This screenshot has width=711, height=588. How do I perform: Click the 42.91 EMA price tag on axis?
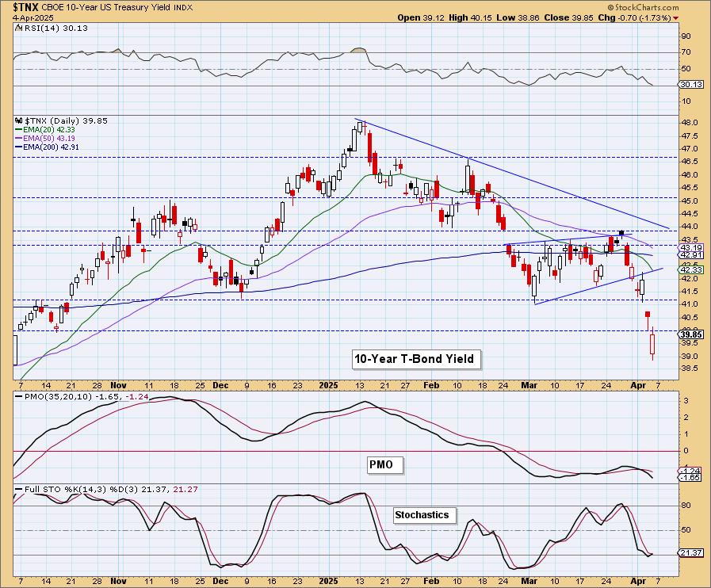click(x=691, y=255)
